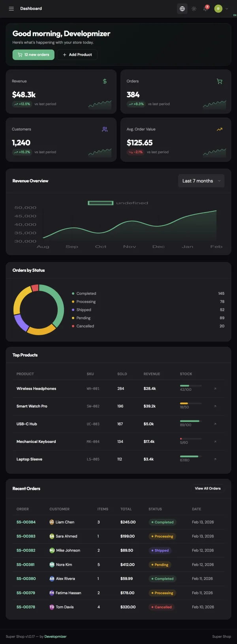Open the notifications bell icon

click(205, 9)
